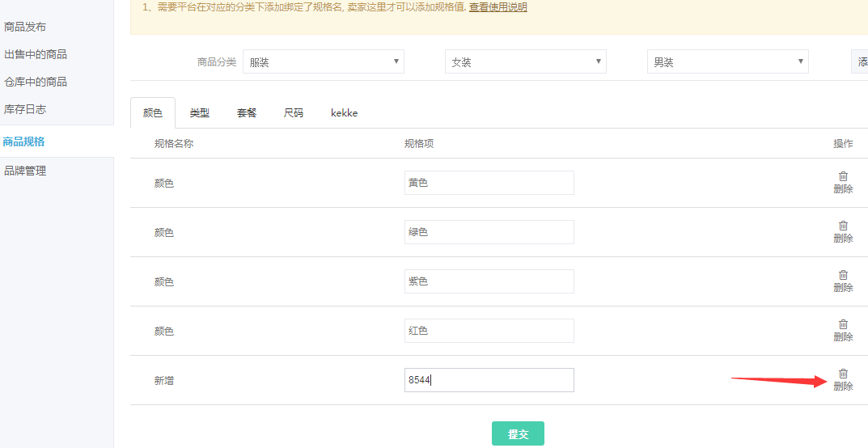868x448 pixels.
Task: Switch to the kekke tab
Action: tap(344, 113)
